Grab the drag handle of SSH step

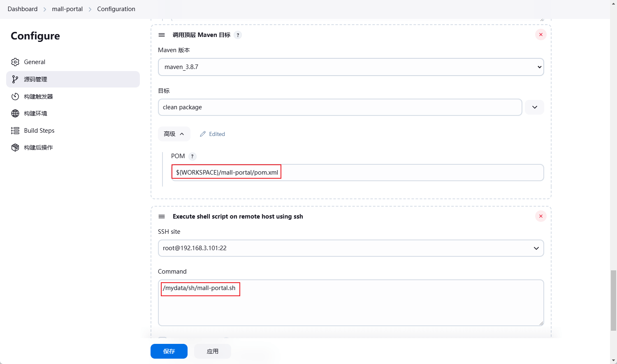point(162,217)
